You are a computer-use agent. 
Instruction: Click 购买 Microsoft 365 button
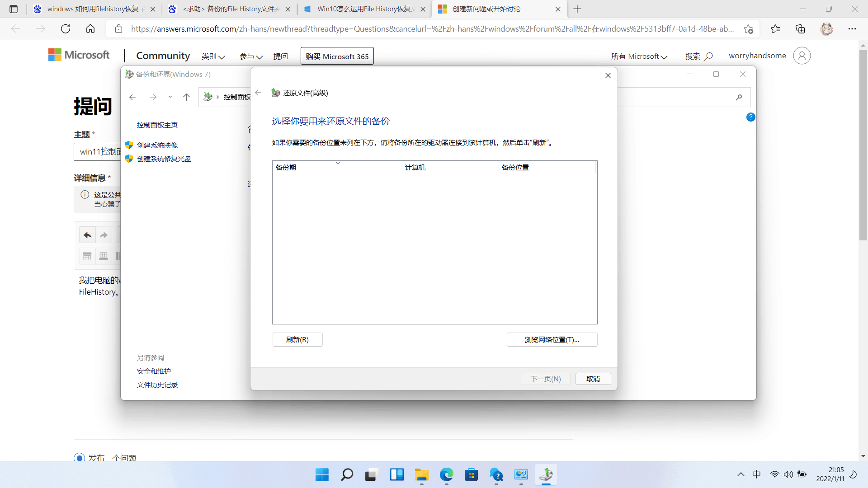click(337, 56)
